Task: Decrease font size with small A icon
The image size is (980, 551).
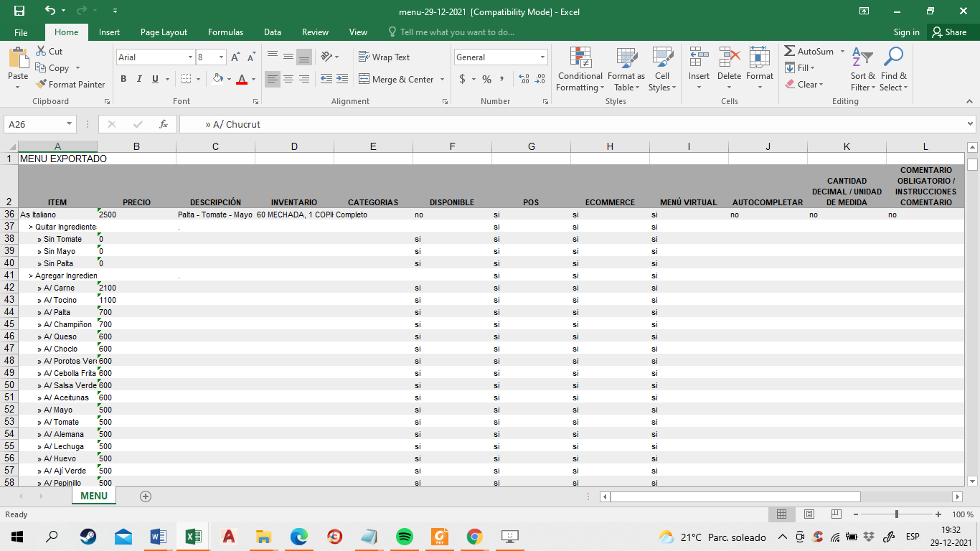Action: [251, 57]
